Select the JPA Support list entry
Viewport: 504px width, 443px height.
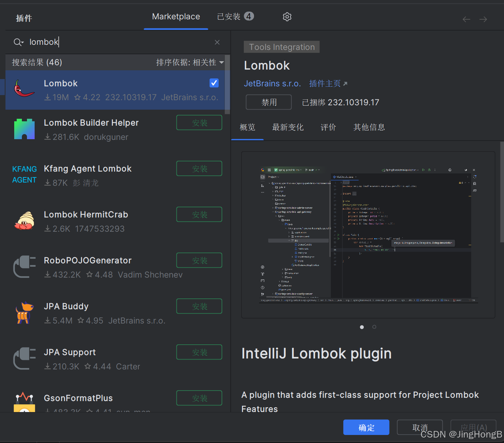(115, 359)
